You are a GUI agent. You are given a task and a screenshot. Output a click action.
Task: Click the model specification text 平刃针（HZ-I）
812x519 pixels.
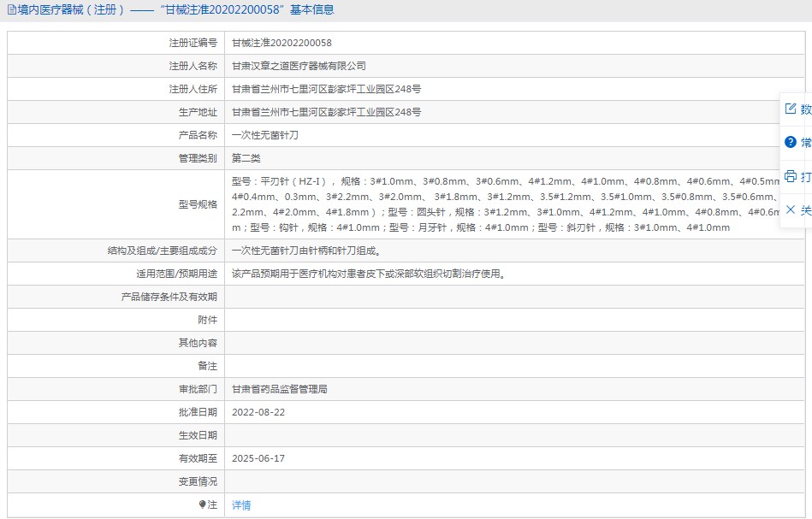(x=293, y=181)
